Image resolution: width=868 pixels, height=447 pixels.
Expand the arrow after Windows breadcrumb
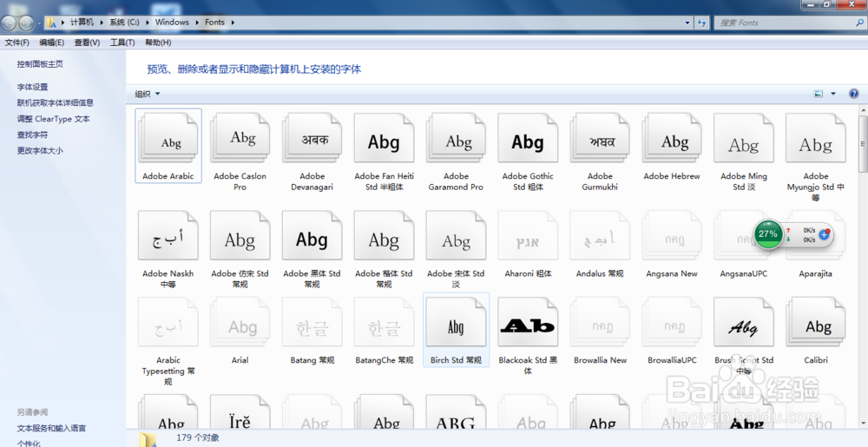[198, 23]
